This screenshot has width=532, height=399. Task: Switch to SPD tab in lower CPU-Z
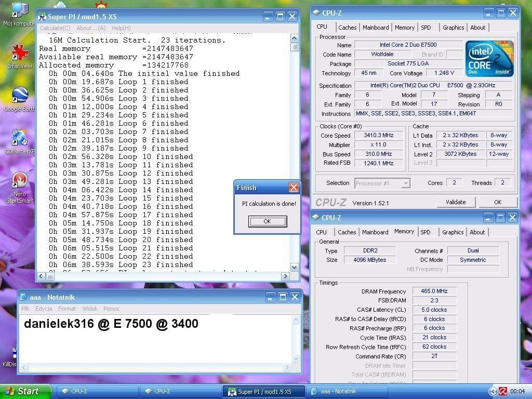(425, 232)
